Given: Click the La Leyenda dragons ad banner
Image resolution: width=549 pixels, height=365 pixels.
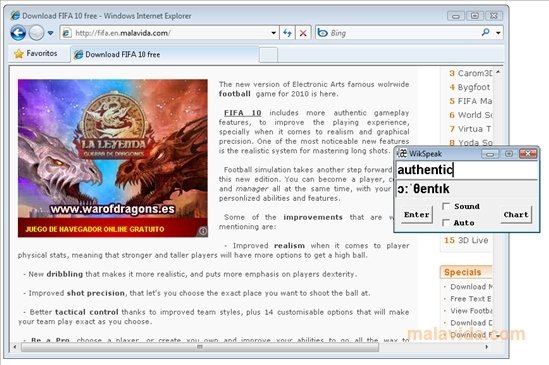Looking at the screenshot, I should tap(113, 158).
